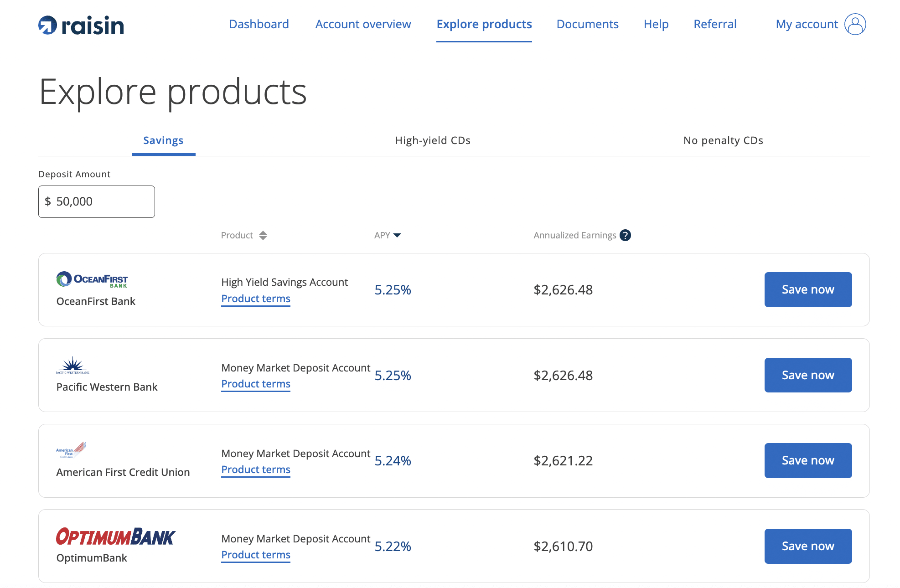Click the Pacific Western Bank logo
The width and height of the screenshot is (900, 588).
point(72,365)
